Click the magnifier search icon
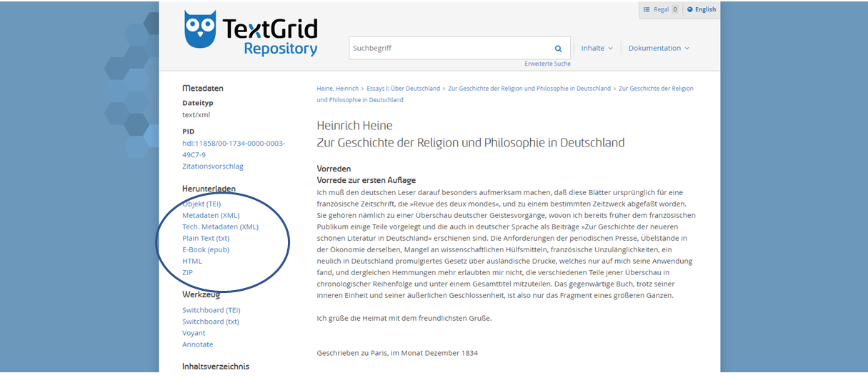Screen dimensions: 868x378 pos(558,49)
